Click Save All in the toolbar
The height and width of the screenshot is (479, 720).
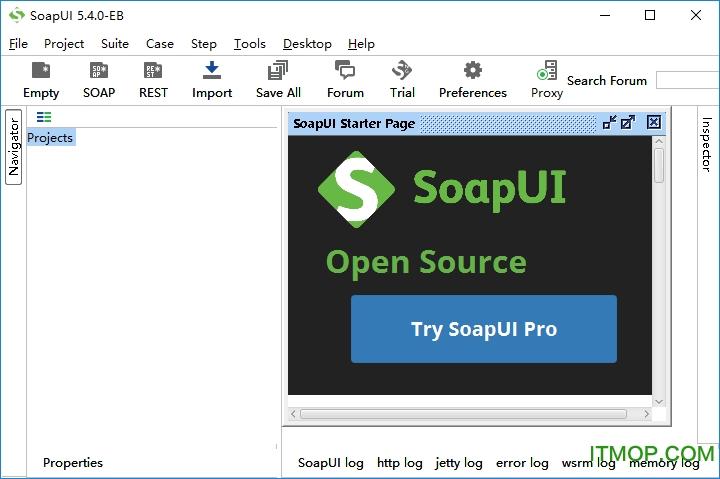(x=278, y=80)
